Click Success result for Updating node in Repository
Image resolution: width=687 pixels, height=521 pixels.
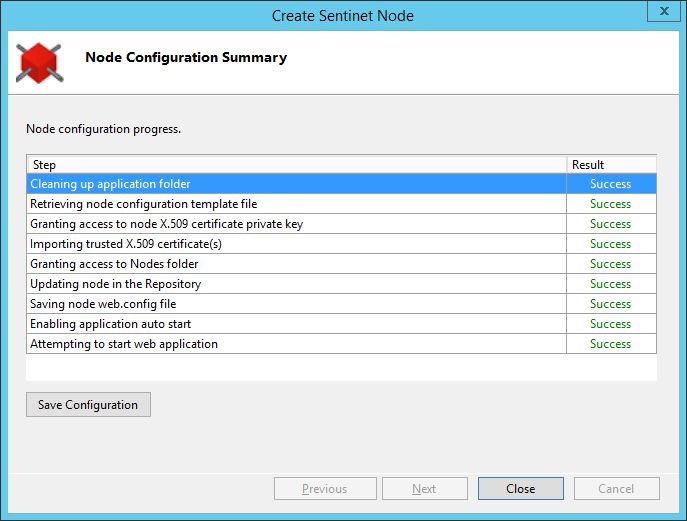point(610,284)
